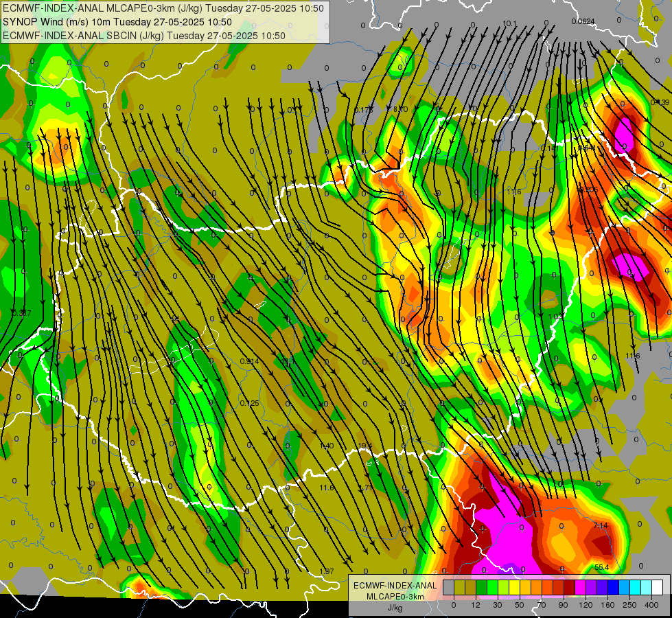Click the legend scale value 120

(586, 605)
